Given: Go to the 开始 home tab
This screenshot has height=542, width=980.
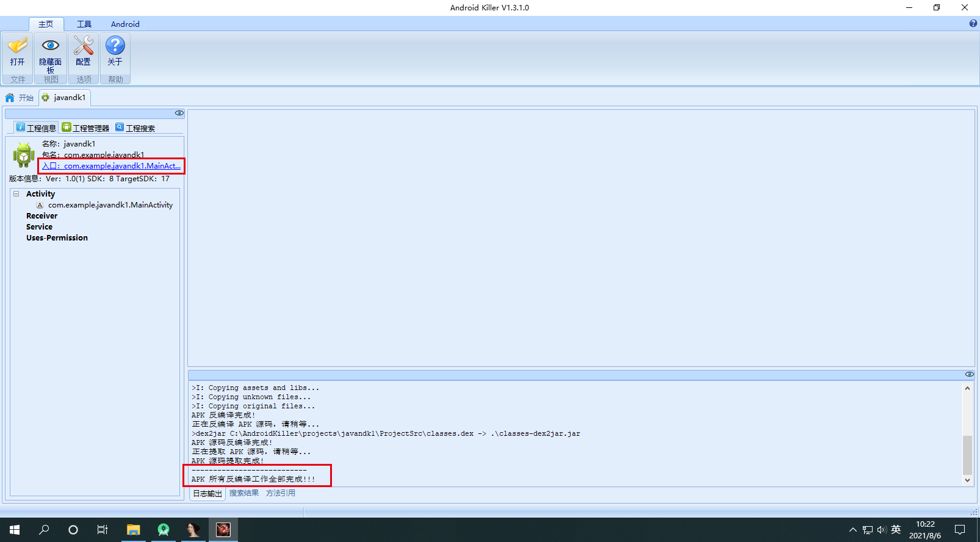Looking at the screenshot, I should pyautogui.click(x=20, y=98).
